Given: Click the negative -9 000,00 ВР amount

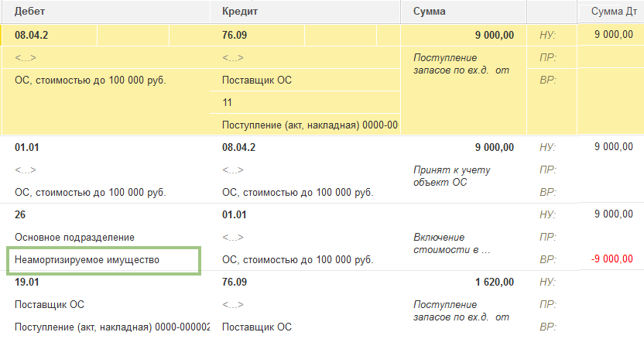Looking at the screenshot, I should [611, 260].
